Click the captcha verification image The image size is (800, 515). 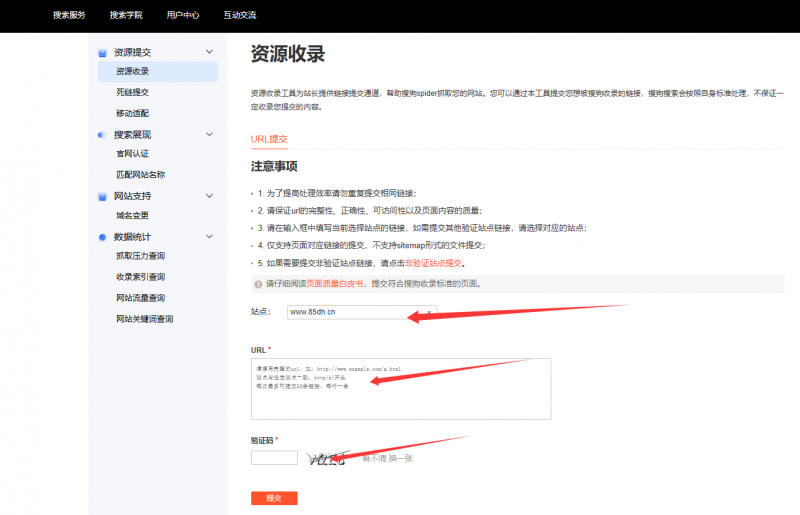tap(326, 459)
